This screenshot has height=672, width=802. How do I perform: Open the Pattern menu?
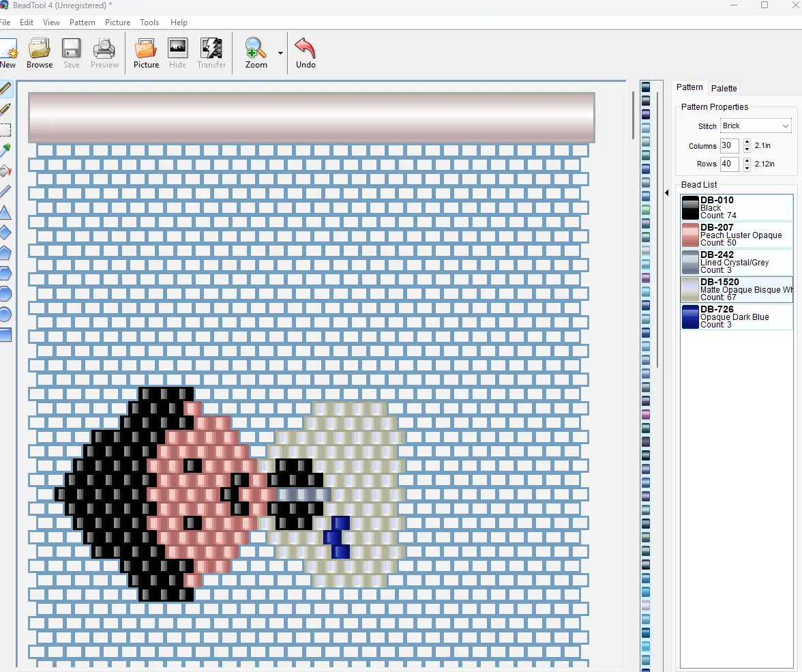click(x=83, y=23)
